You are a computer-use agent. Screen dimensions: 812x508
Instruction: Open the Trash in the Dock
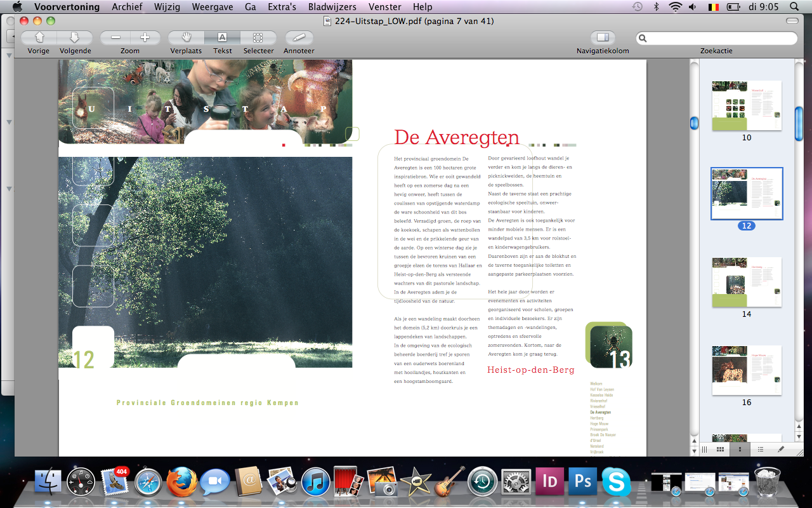click(768, 483)
